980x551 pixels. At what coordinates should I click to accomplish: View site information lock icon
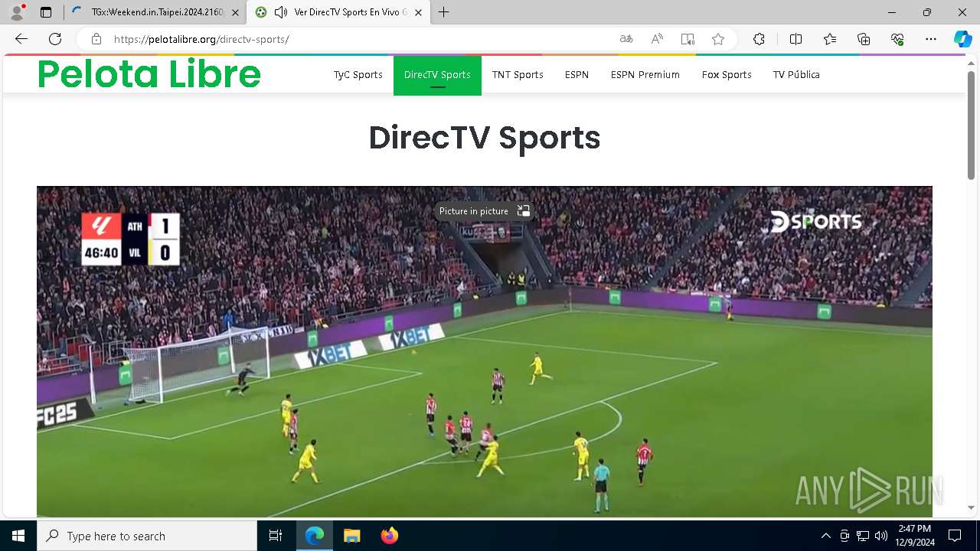pyautogui.click(x=96, y=39)
